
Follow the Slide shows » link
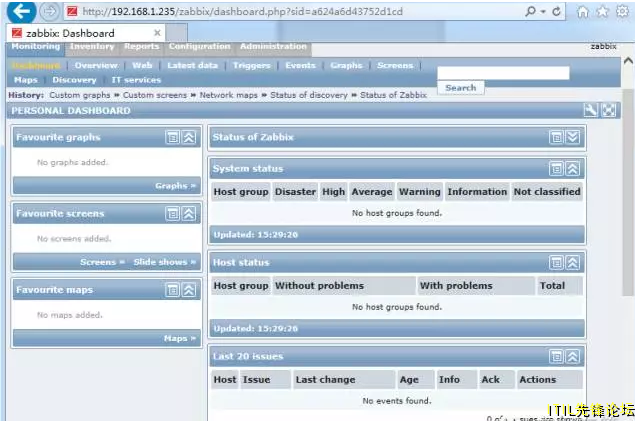pos(164,262)
